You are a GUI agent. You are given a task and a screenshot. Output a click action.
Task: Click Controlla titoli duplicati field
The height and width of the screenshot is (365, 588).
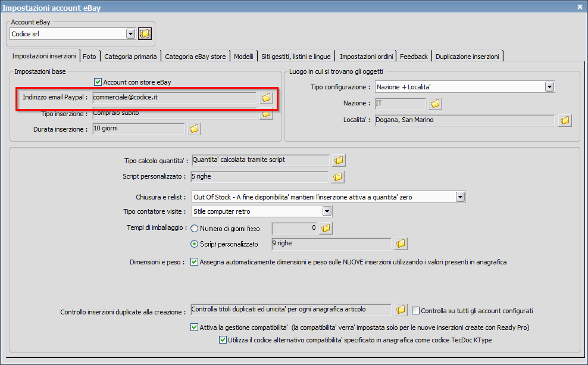(x=291, y=310)
